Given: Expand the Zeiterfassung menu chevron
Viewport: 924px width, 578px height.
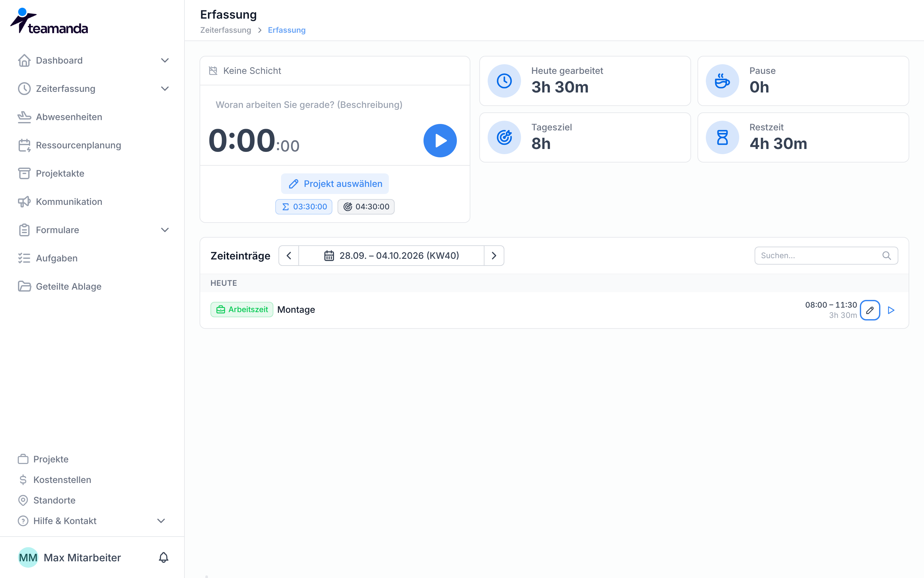Looking at the screenshot, I should (165, 89).
